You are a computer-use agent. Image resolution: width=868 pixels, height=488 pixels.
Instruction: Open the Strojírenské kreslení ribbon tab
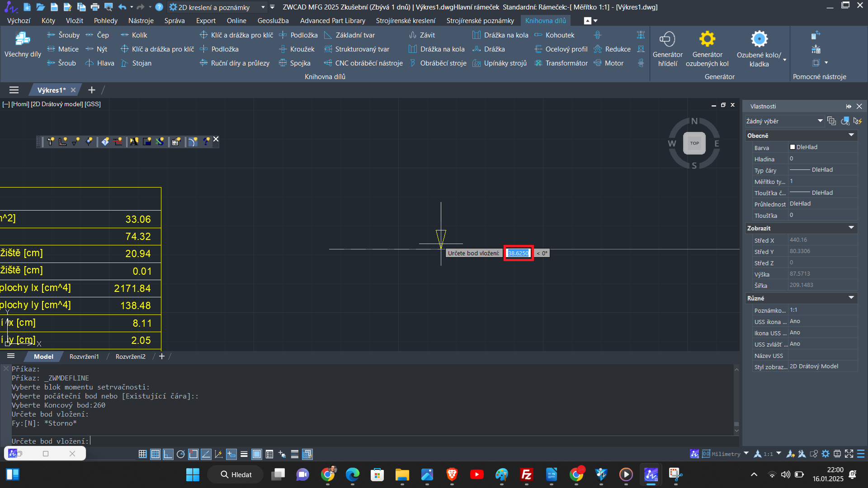click(x=406, y=20)
